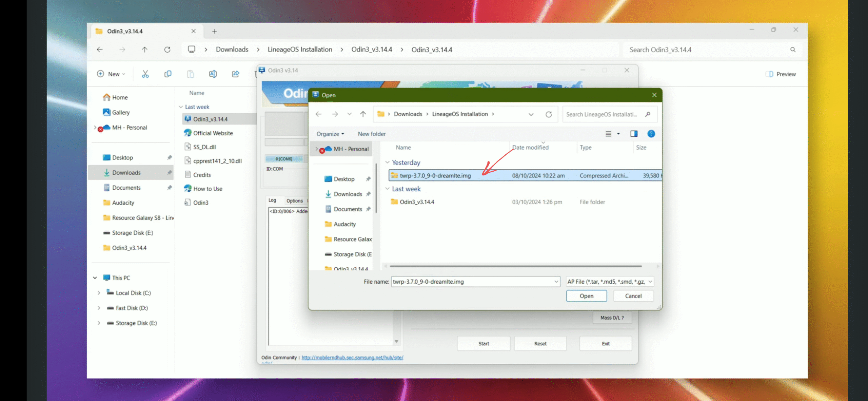Open the Odin Community samsung link
The width and height of the screenshot is (868, 401).
pos(352,358)
